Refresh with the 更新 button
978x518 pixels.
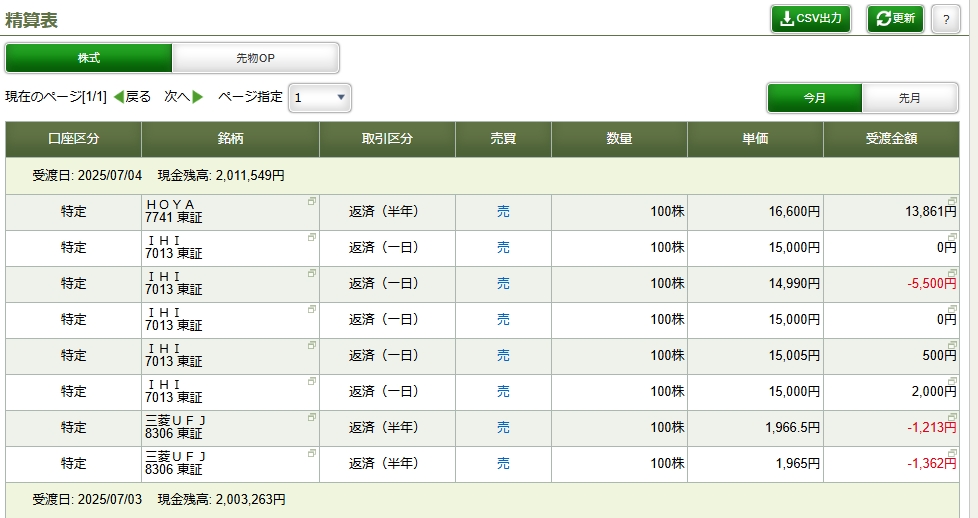(x=895, y=19)
